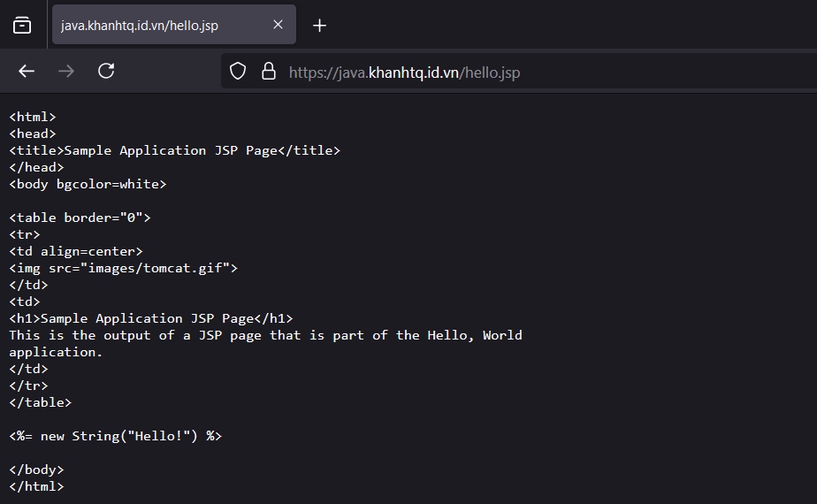Viewport: 817px width, 504px height.
Task: Go back to the previous page
Action: 27,72
